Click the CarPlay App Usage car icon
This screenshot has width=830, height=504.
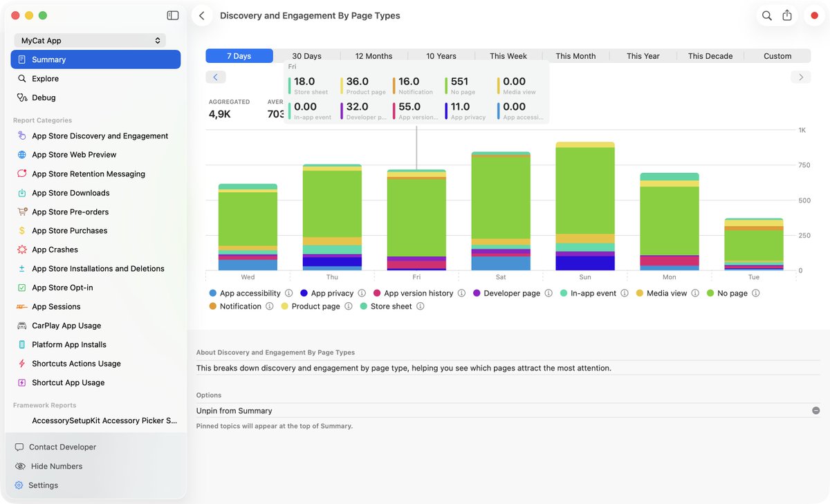(22, 326)
